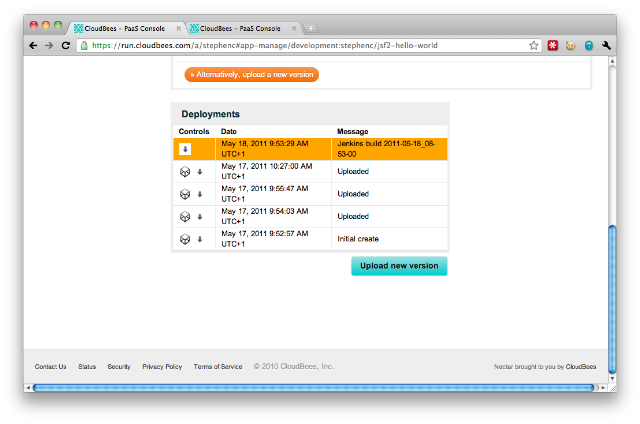Click the red asterisk extension icon
640x424 pixels.
point(553,46)
